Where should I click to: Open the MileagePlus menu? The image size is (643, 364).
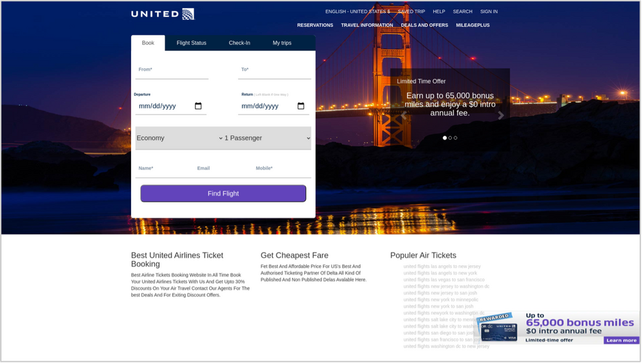(x=473, y=25)
